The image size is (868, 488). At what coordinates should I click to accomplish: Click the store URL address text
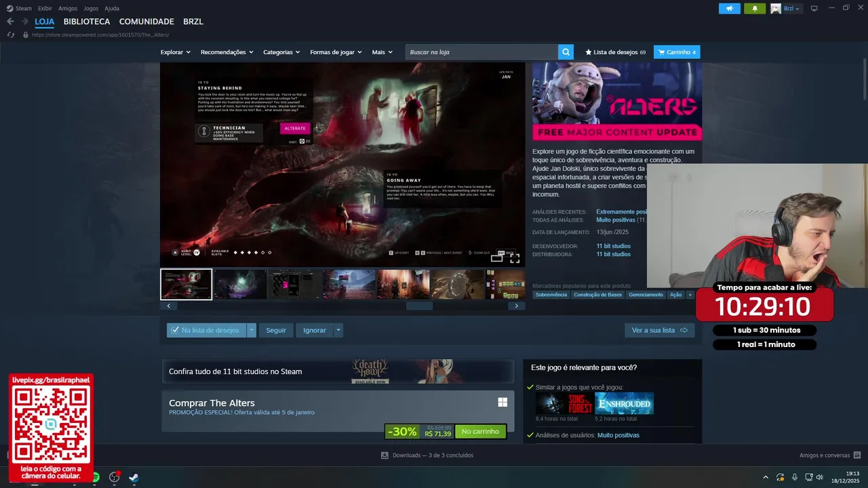100,35
